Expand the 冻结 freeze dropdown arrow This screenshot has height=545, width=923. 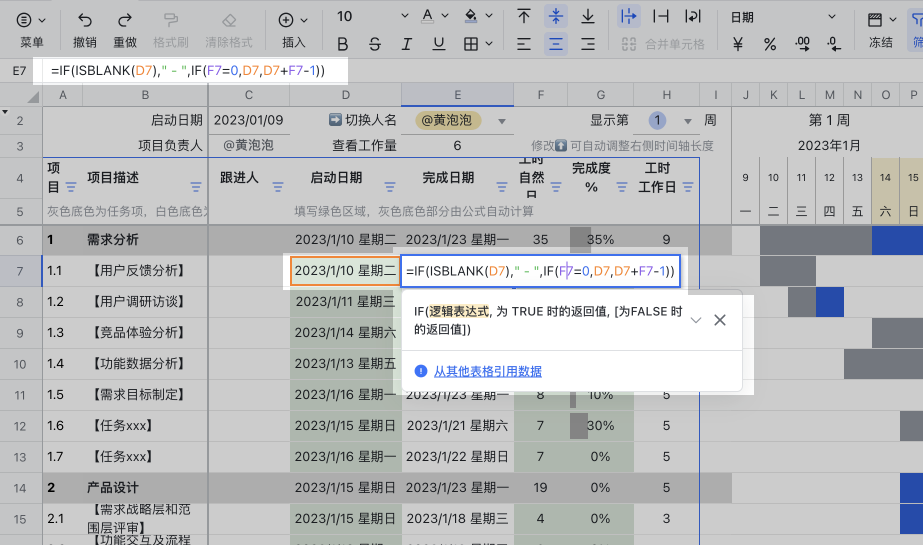click(893, 20)
